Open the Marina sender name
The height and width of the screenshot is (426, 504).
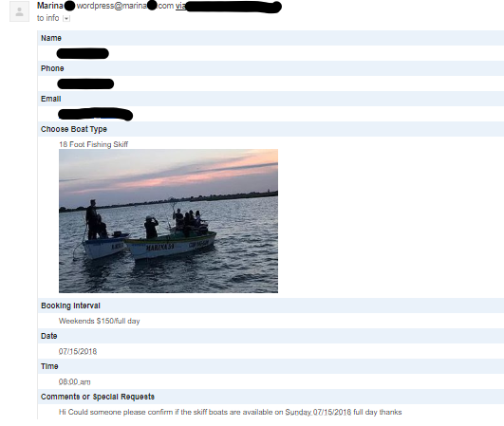[x=49, y=6]
